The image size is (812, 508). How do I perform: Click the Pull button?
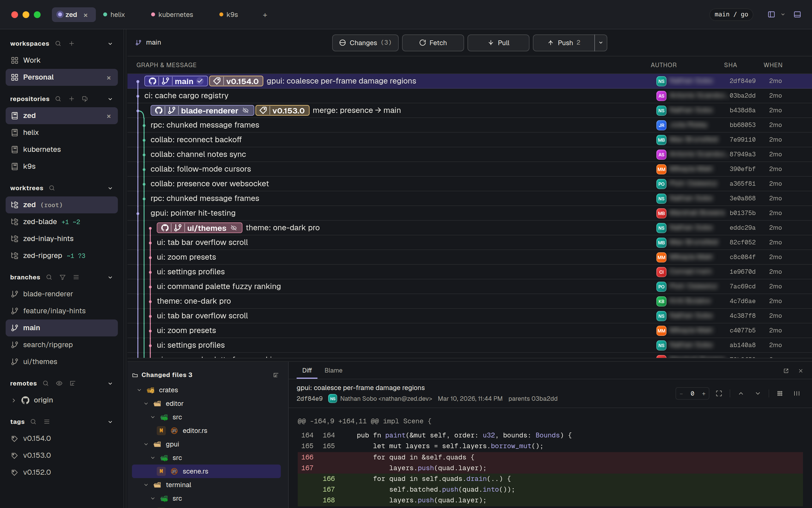click(x=498, y=42)
